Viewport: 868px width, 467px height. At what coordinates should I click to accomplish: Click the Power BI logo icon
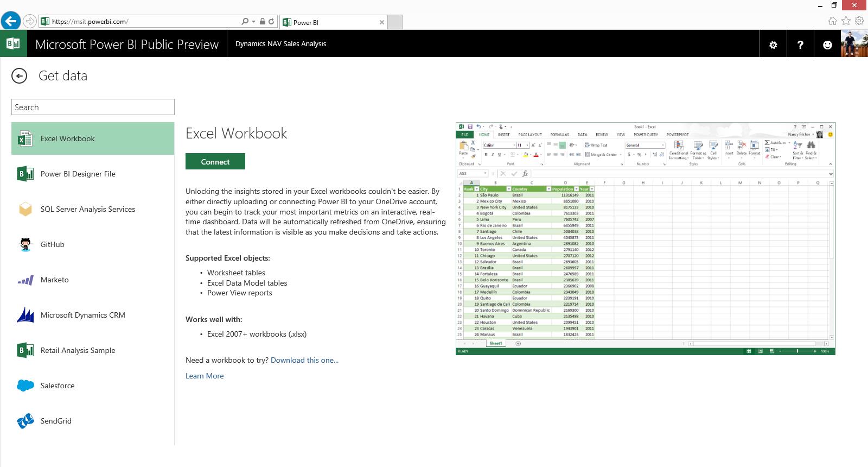[13, 43]
